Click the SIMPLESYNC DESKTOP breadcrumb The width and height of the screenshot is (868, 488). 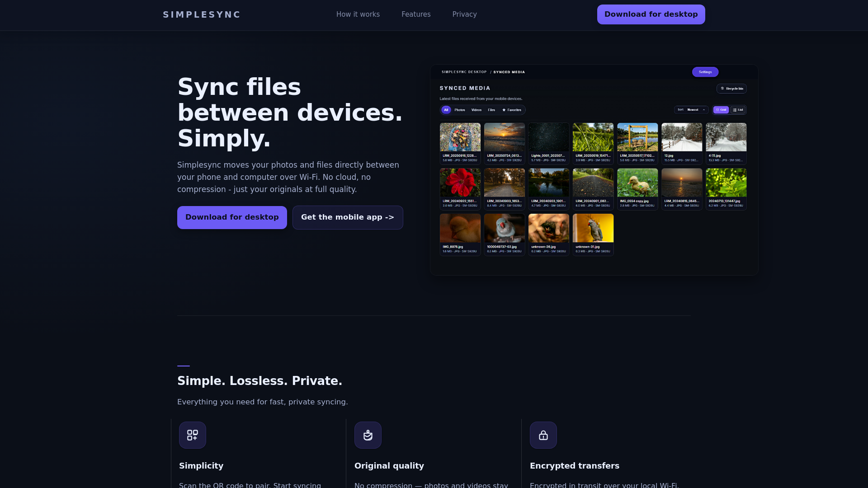click(464, 72)
